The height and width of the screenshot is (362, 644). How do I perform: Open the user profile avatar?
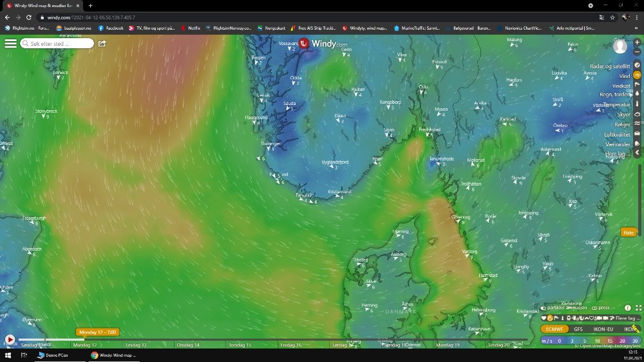[x=620, y=46]
